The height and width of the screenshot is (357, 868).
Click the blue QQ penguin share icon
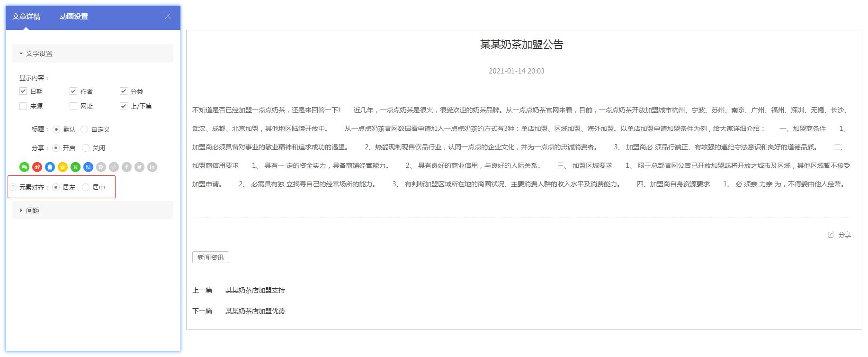point(50,167)
